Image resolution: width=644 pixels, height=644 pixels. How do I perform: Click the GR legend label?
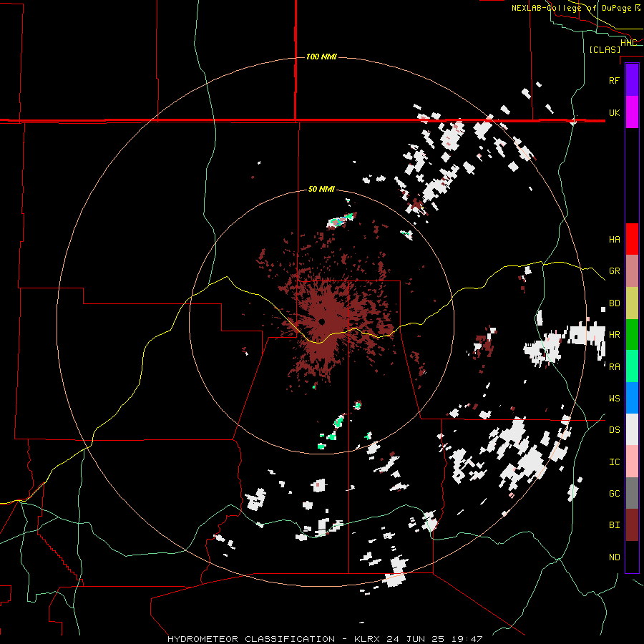pos(614,271)
